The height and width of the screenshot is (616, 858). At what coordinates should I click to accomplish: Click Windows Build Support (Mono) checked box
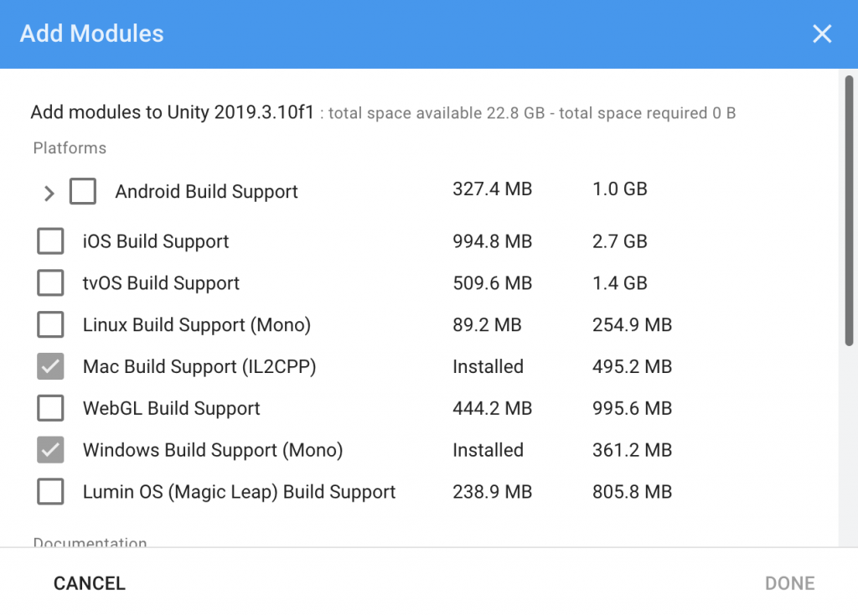[50, 451]
